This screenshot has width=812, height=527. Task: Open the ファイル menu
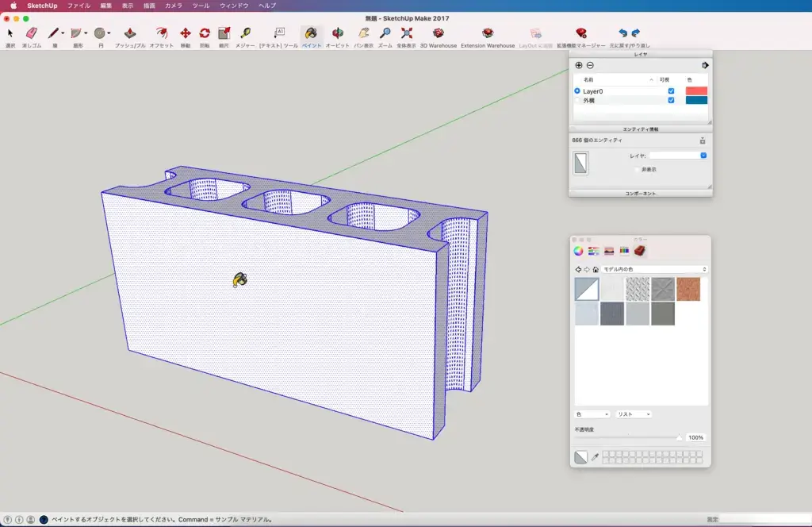[x=79, y=6]
